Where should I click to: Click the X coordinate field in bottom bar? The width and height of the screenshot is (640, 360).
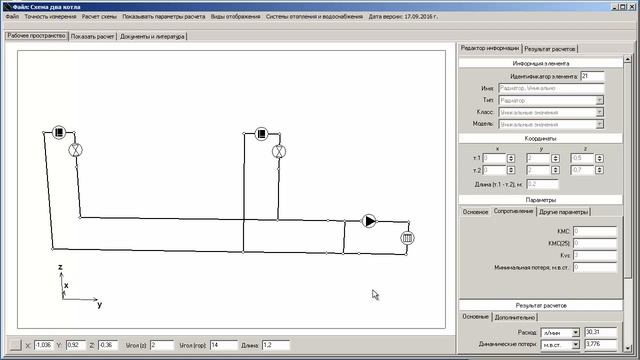44,345
